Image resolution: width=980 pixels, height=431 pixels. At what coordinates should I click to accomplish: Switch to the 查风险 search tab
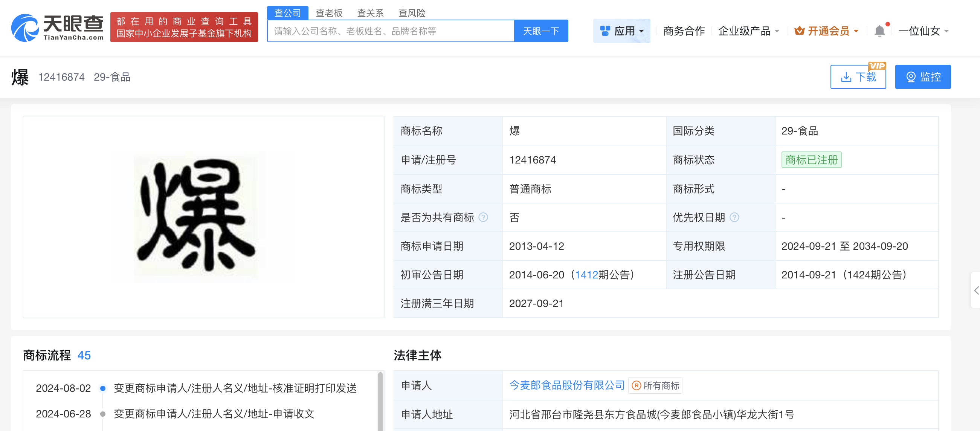pos(412,13)
